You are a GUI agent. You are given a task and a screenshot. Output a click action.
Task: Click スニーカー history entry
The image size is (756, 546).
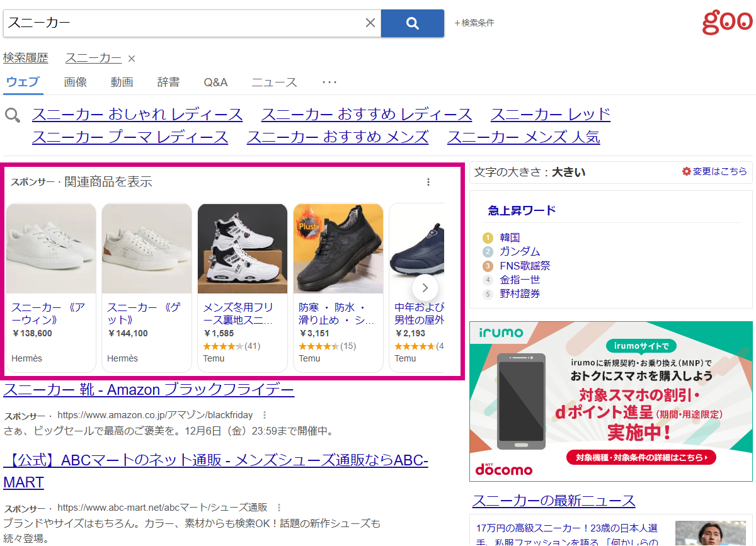coord(93,58)
